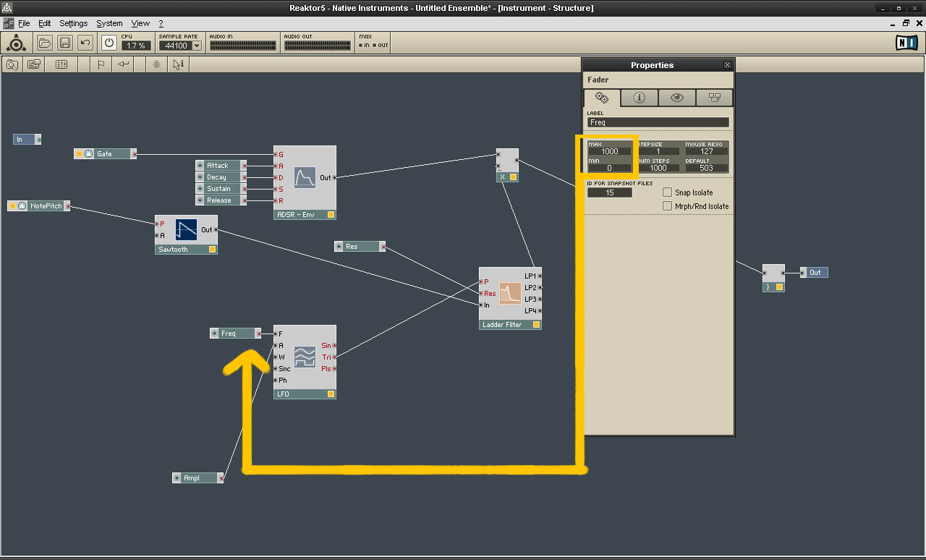Select the Freq fader module
Screen dimensions: 926x560
tap(236, 334)
